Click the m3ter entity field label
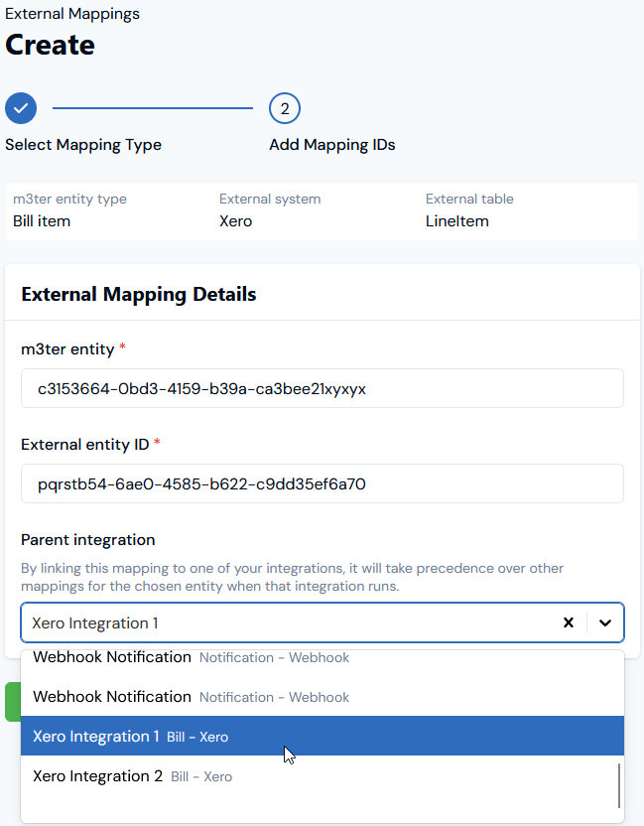644x826 pixels. [x=67, y=349]
